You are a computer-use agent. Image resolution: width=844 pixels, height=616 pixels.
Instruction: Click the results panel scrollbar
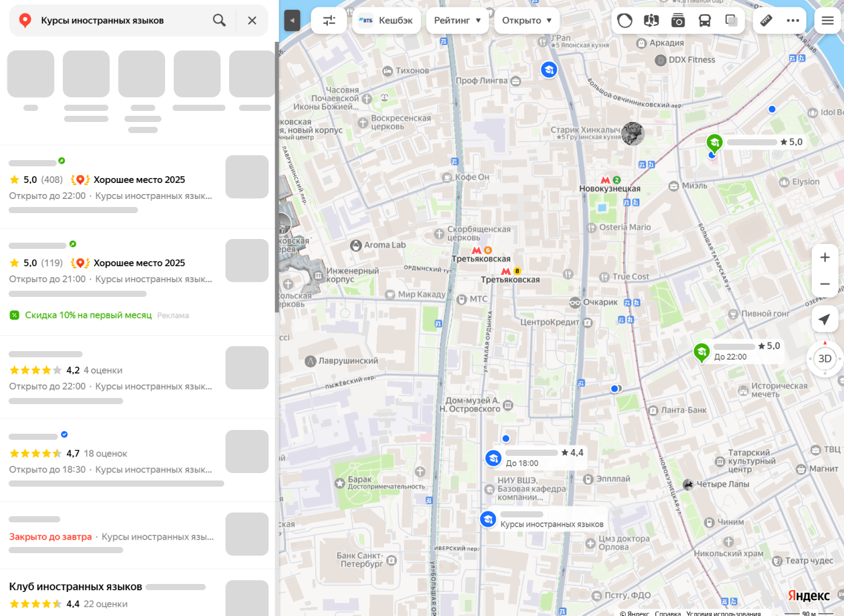(277, 177)
